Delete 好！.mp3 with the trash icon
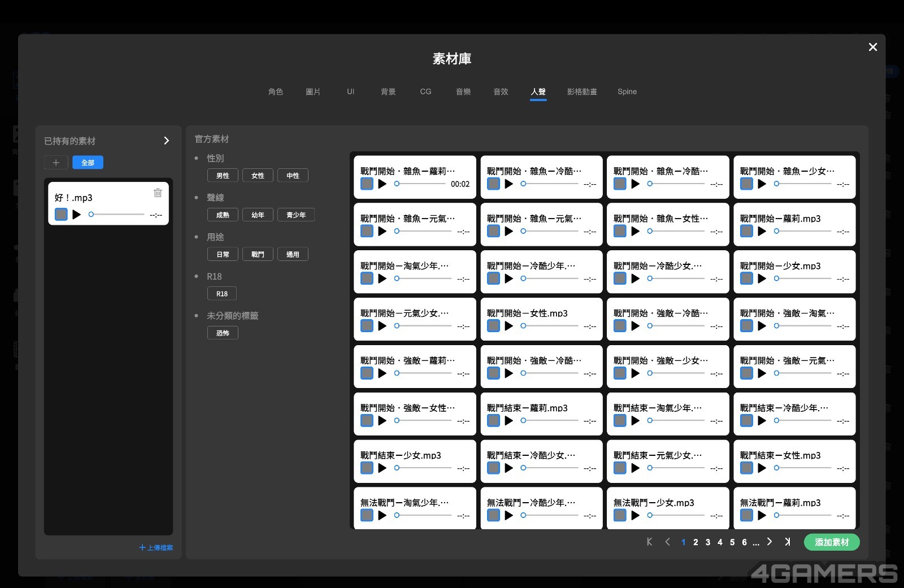The image size is (904, 588). (158, 193)
